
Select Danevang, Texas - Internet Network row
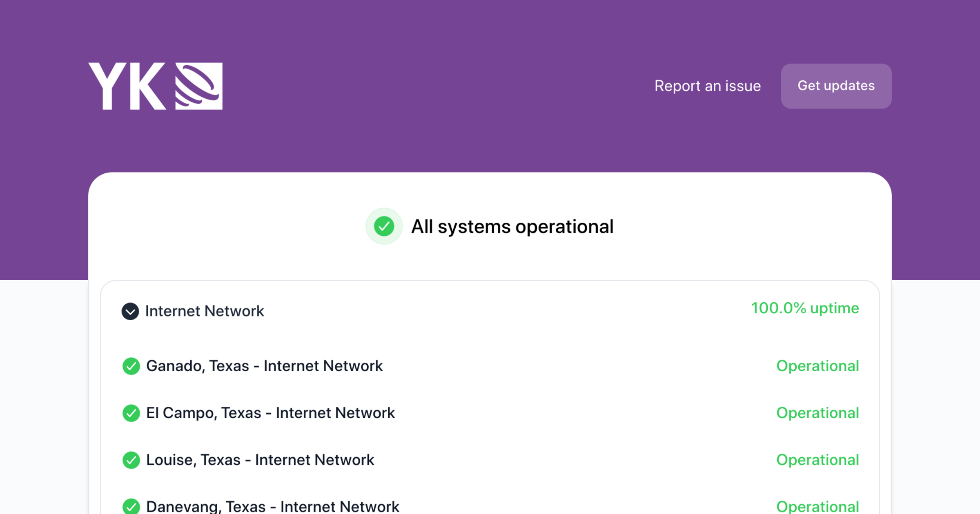click(272, 506)
